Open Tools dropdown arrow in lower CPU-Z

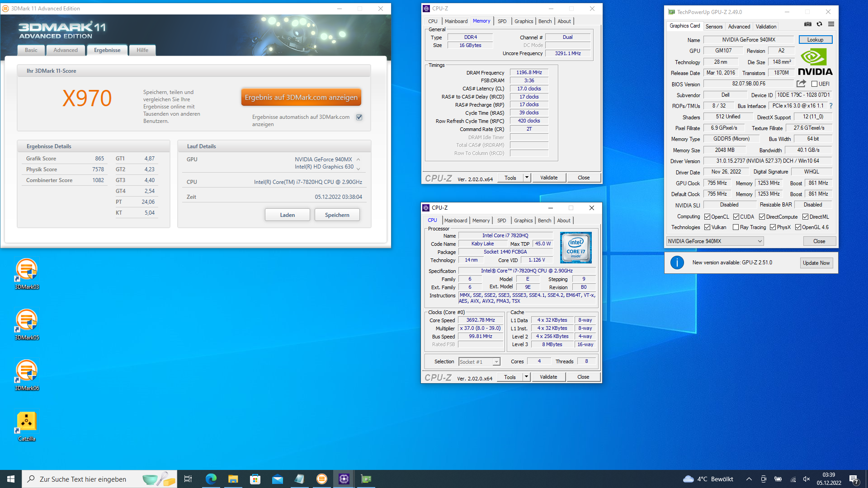(x=526, y=377)
